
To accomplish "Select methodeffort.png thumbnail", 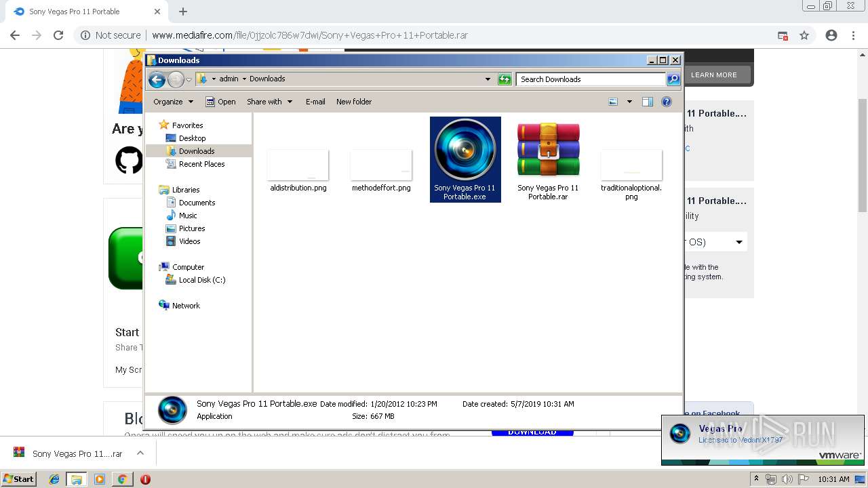I will tap(381, 165).
